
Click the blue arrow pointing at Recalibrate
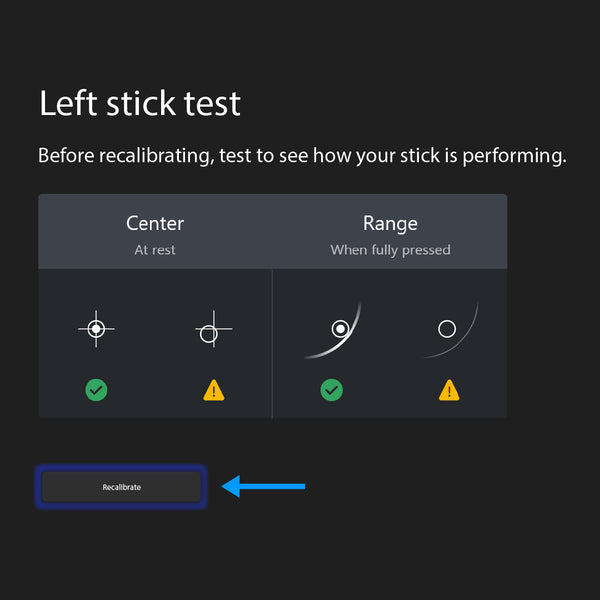click(x=263, y=487)
